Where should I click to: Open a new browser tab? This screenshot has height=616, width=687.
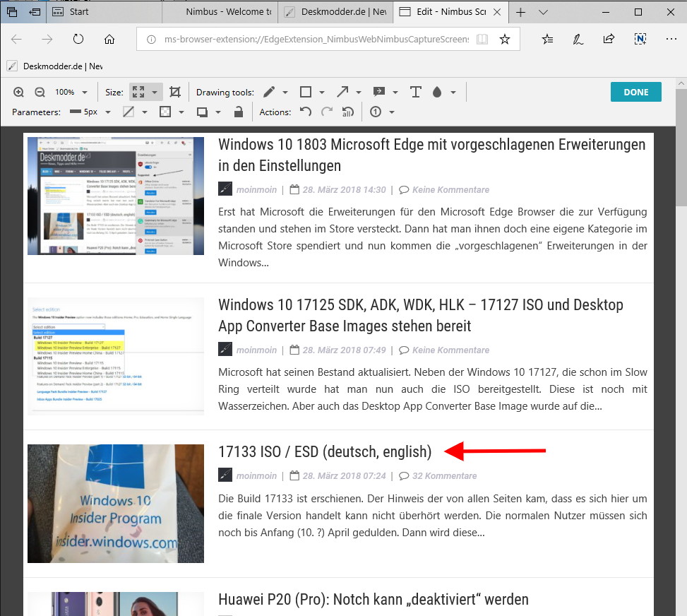(x=520, y=12)
